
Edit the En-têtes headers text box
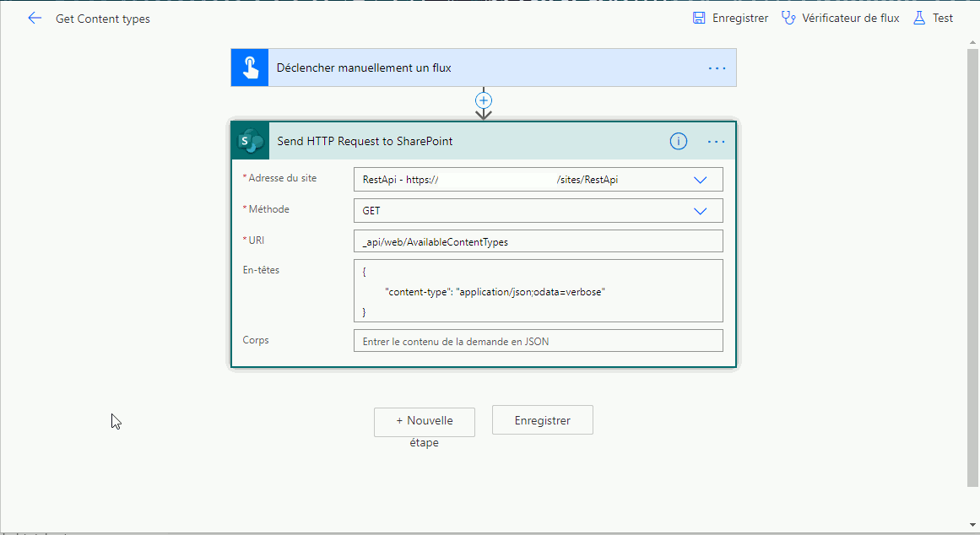pyautogui.click(x=539, y=290)
